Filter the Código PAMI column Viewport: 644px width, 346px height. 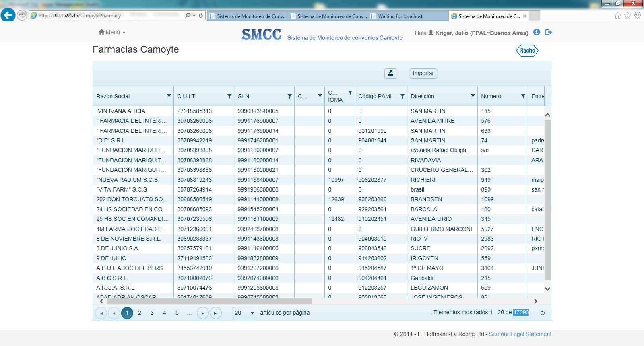pyautogui.click(x=402, y=96)
